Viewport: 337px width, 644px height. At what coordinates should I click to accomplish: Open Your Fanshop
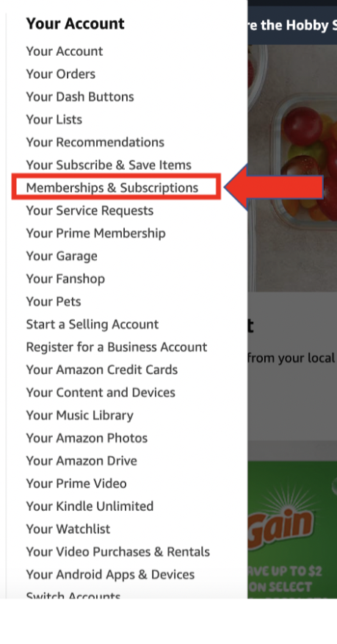tap(65, 279)
